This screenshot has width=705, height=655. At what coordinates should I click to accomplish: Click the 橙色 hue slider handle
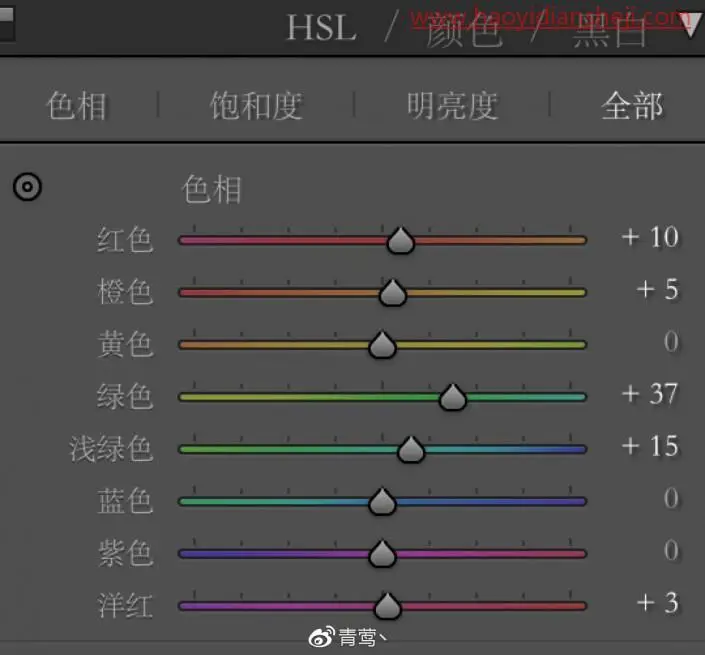[393, 293]
